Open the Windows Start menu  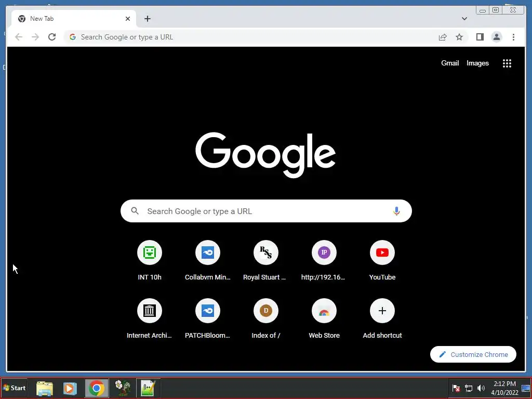click(14, 388)
